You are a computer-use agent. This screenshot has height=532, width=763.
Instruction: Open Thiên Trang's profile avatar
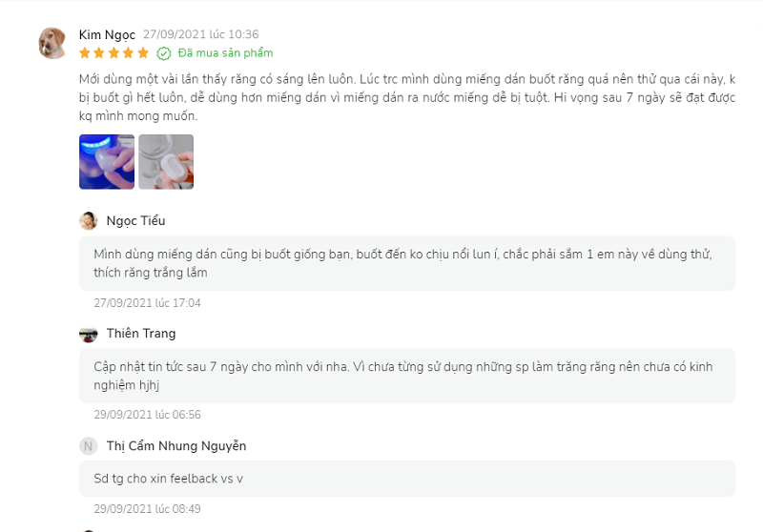point(89,334)
